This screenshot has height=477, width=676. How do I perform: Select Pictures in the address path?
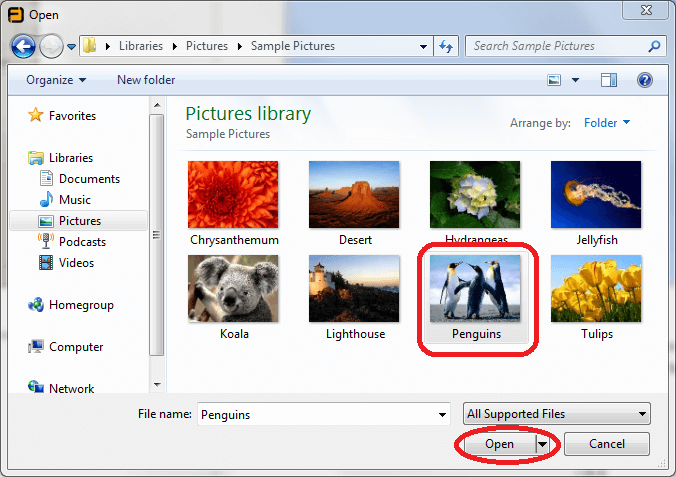point(207,46)
